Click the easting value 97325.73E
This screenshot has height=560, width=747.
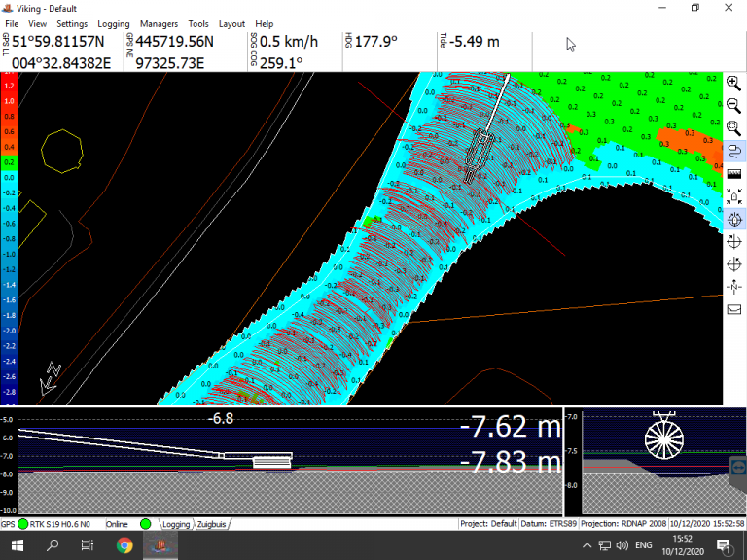[169, 63]
